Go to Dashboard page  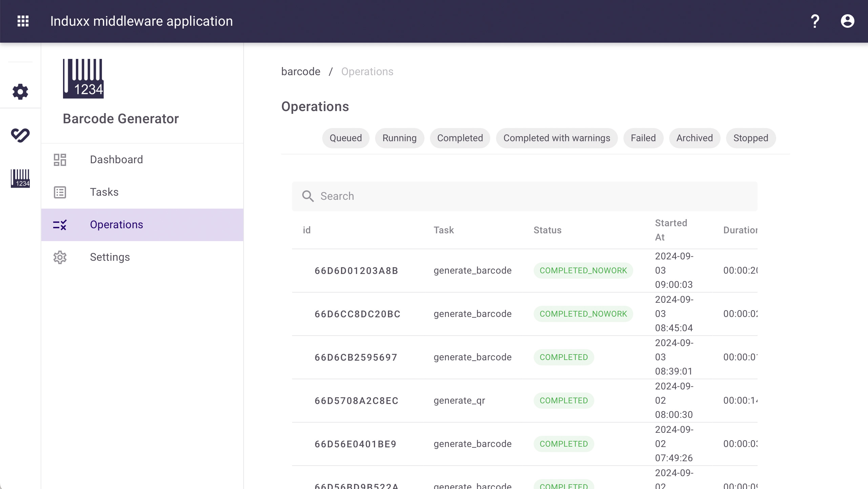(x=142, y=160)
